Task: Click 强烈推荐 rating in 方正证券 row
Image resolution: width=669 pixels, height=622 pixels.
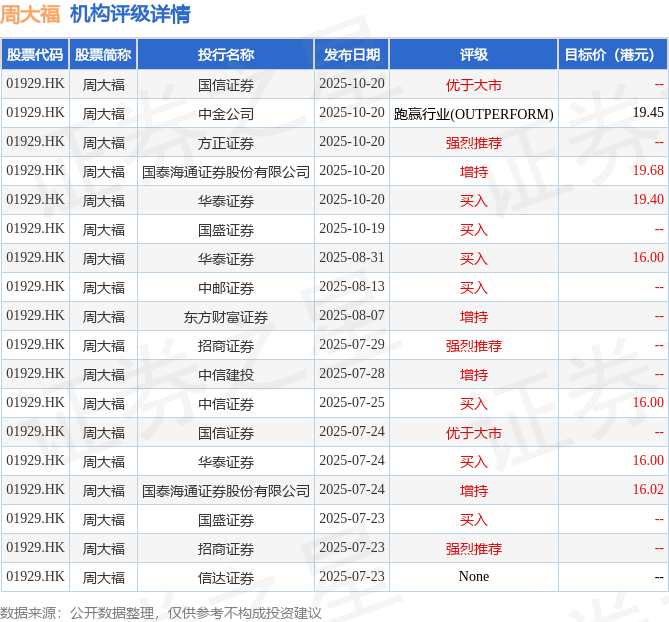Action: point(474,143)
